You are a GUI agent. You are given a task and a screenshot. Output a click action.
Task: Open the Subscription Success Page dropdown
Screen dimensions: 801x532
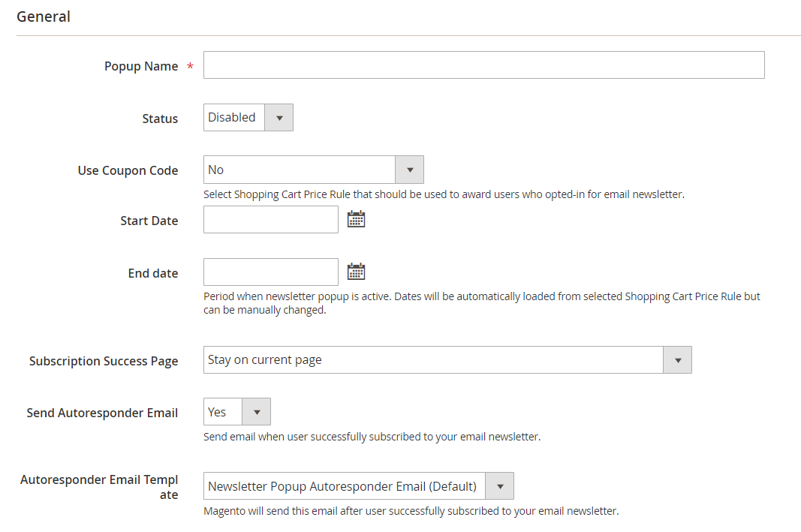coord(447,360)
